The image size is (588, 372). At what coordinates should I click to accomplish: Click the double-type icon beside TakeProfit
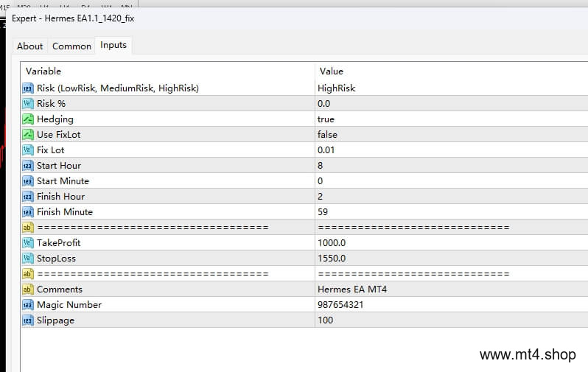coord(28,243)
